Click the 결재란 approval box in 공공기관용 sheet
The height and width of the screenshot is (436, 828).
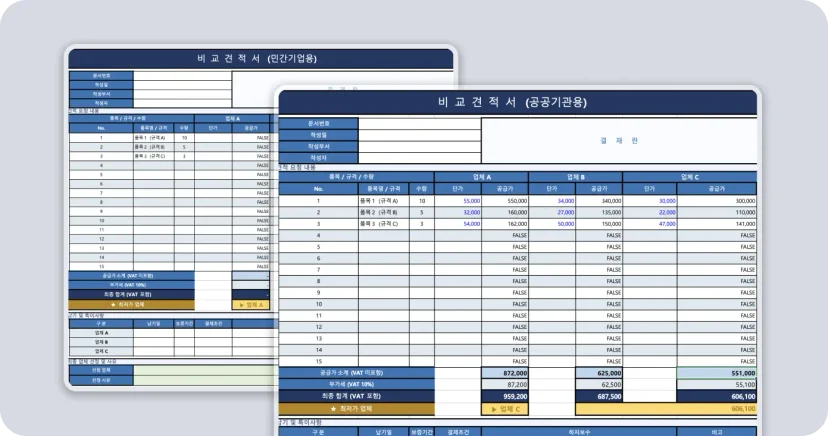(619, 140)
